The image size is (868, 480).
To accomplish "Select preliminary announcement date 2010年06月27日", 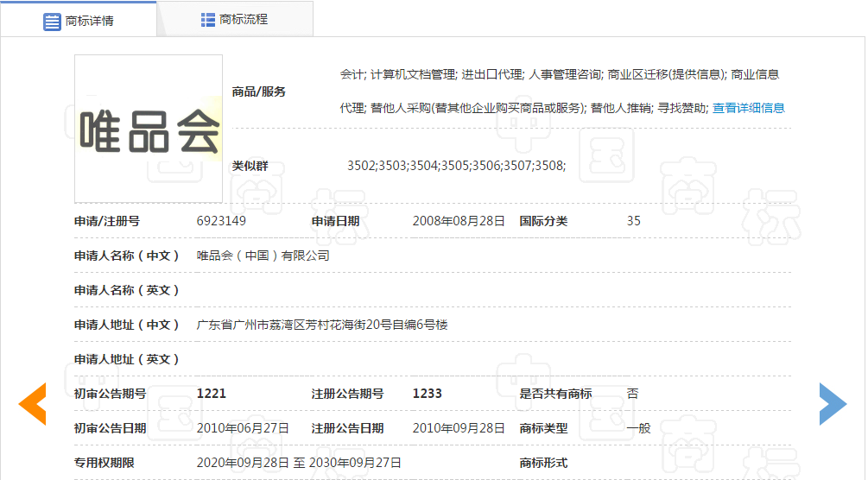I will point(243,428).
